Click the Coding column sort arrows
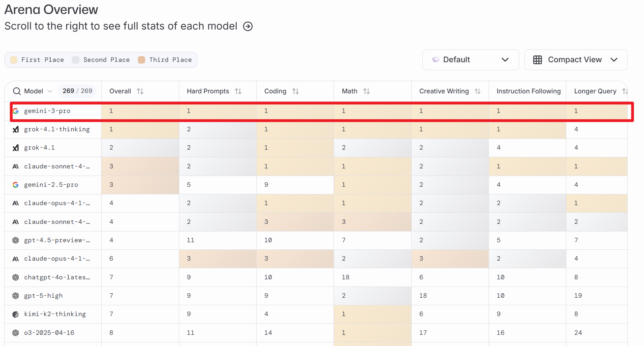Image resolution: width=644 pixels, height=346 pixels. coord(295,91)
